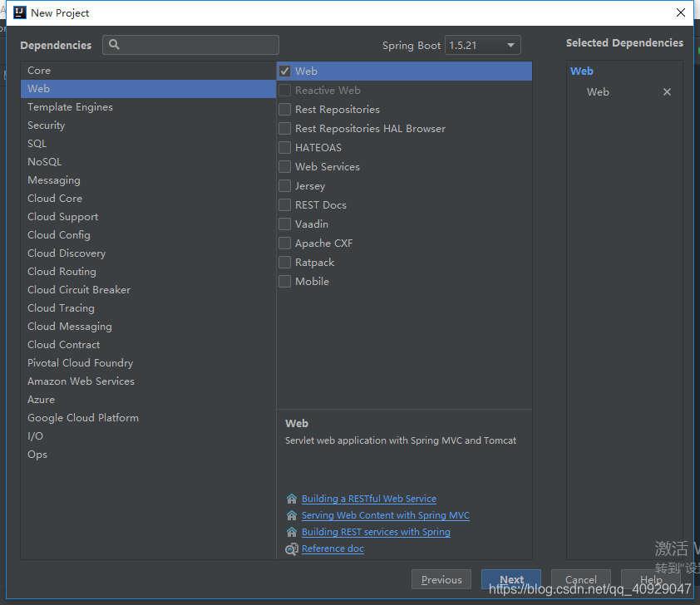Open Building REST services with Spring link

pyautogui.click(x=376, y=532)
